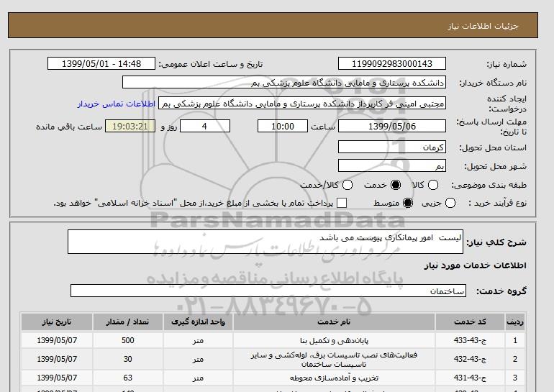Click the province field کرمان

pyautogui.click(x=392, y=147)
